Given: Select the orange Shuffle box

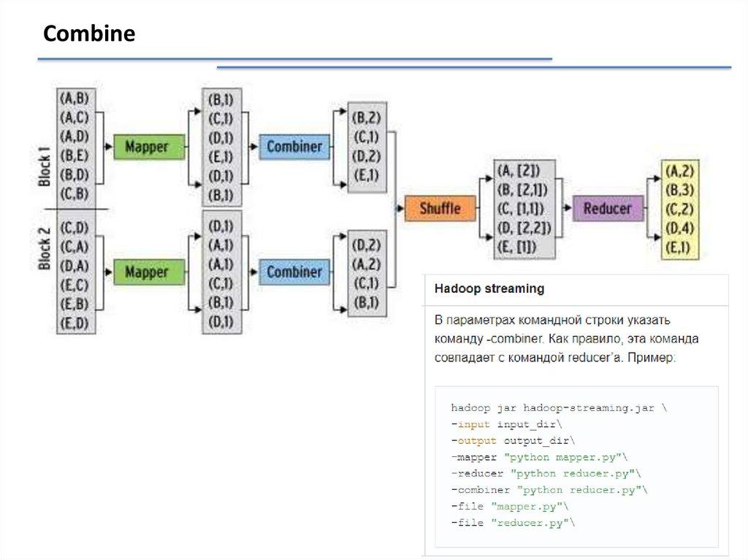Looking at the screenshot, I should point(440,209).
